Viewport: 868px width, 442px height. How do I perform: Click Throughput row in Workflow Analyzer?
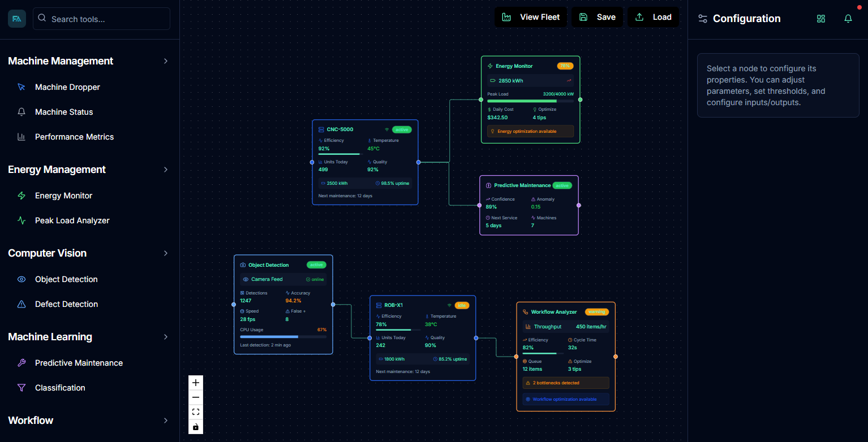(566, 327)
